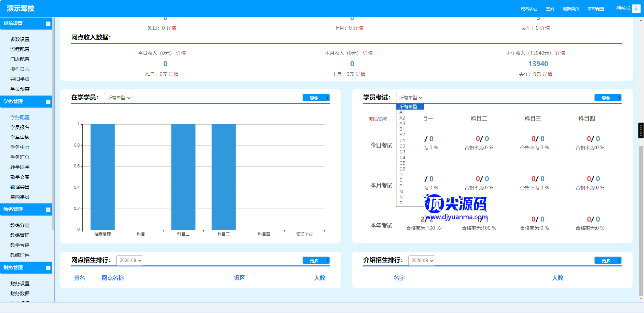Collapse the 系统设置 sidebar section arrow
The width and height of the screenshot is (644, 313).
(48, 24)
